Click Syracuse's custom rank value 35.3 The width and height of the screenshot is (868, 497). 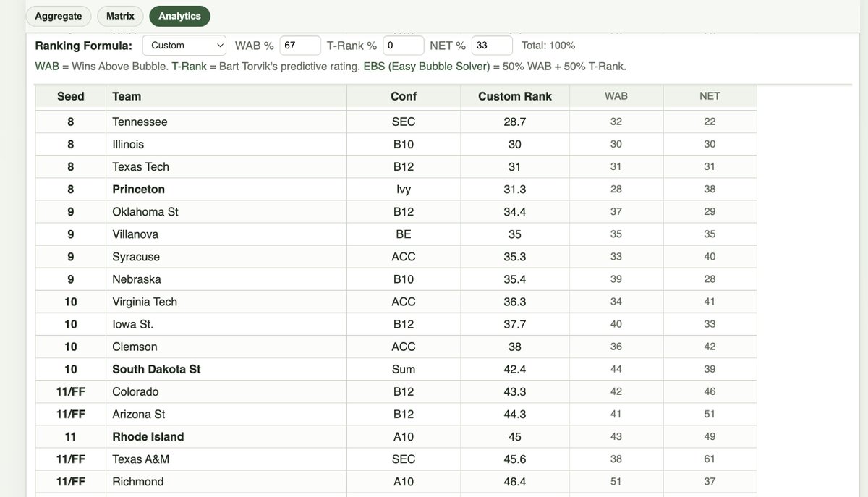[x=515, y=256]
